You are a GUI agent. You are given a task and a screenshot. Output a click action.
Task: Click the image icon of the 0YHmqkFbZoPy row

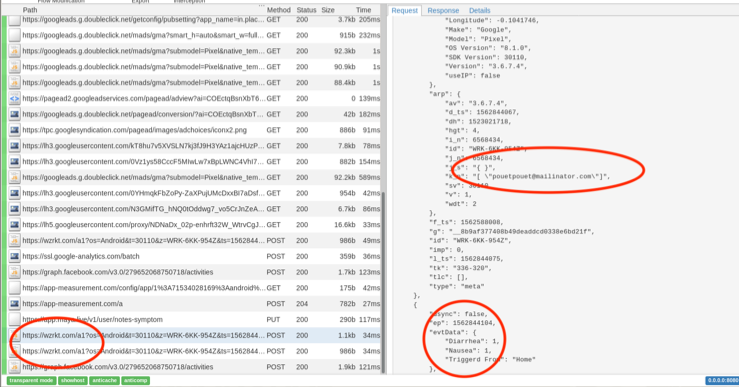(x=14, y=193)
